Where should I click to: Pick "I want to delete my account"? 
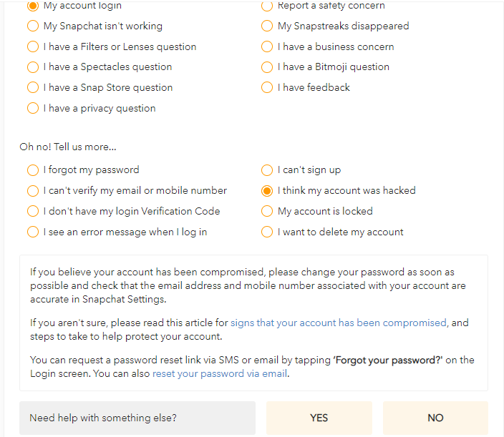point(267,232)
